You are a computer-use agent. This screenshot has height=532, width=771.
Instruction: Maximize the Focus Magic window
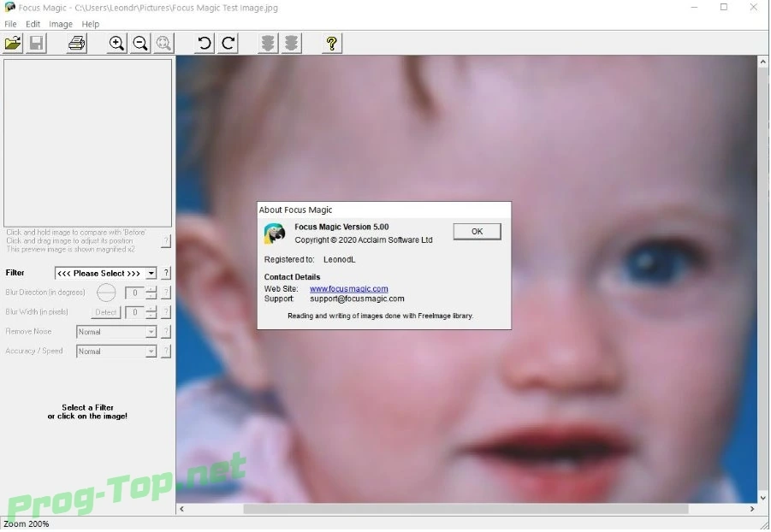pyautogui.click(x=724, y=8)
